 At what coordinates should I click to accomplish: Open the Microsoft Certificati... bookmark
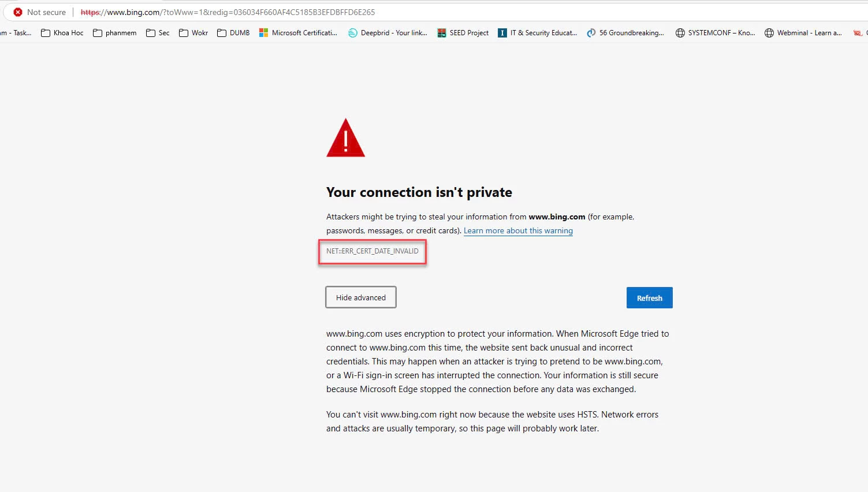tap(298, 33)
